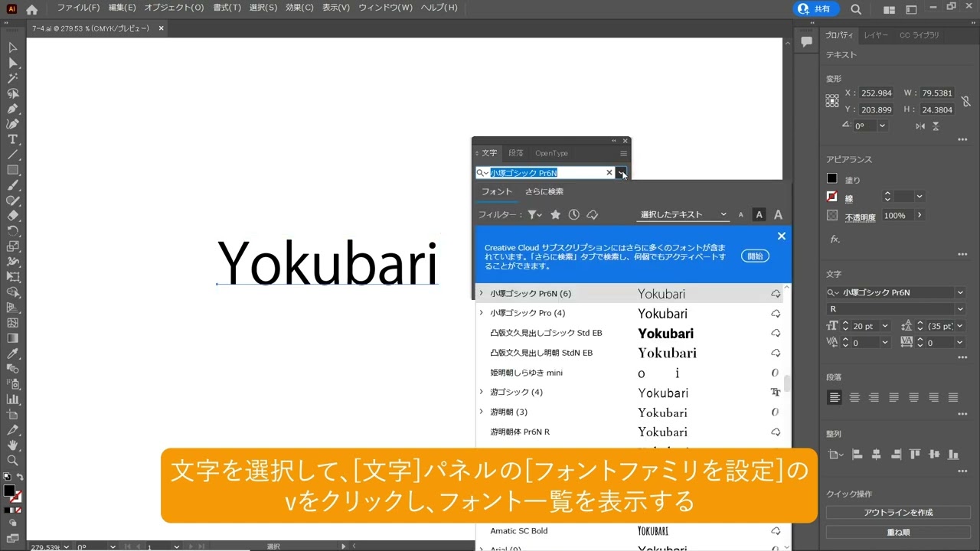Choose right paragraph alignment
This screenshot has height=551, width=980.
pyautogui.click(x=874, y=397)
